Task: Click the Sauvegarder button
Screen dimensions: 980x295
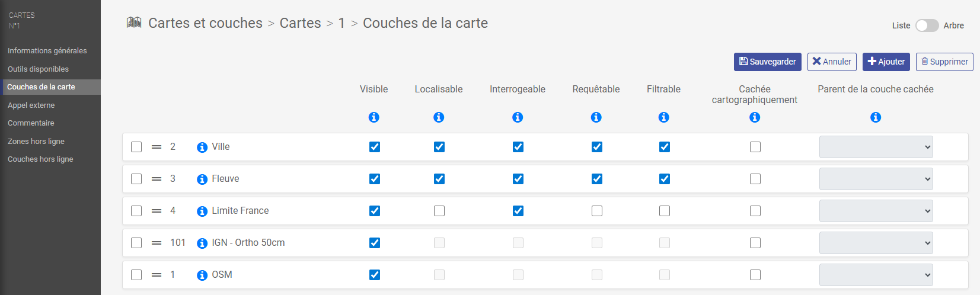Action: pos(767,62)
